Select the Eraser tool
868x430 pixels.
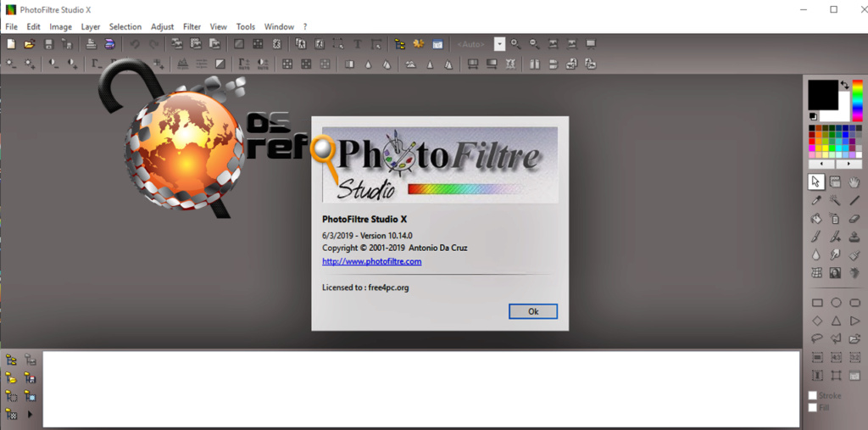click(854, 218)
